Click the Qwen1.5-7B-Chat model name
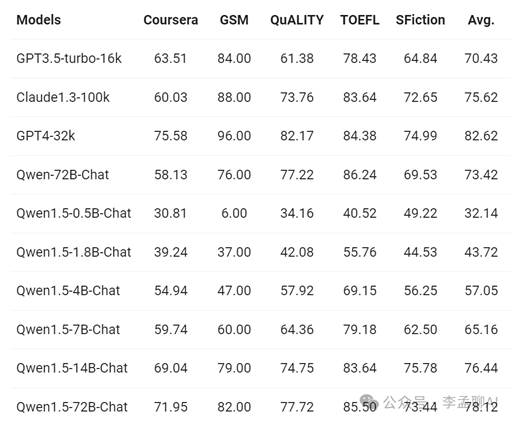The width and height of the screenshot is (514, 423). (68, 330)
